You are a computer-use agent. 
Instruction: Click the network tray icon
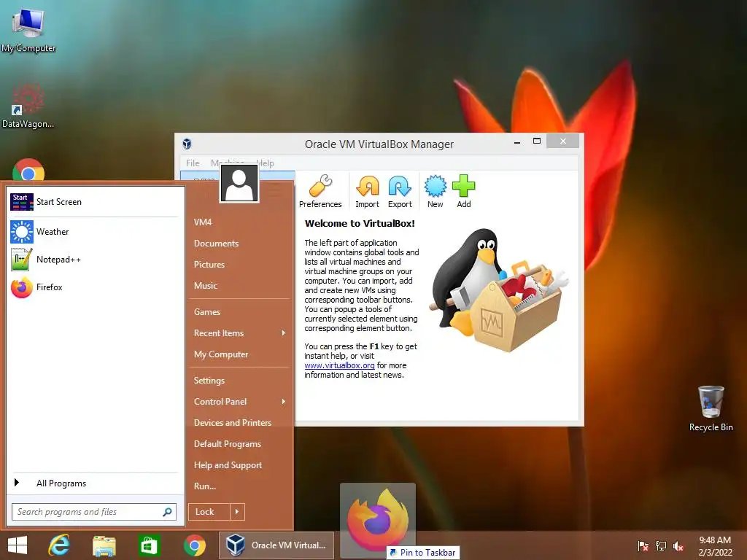[x=661, y=545]
